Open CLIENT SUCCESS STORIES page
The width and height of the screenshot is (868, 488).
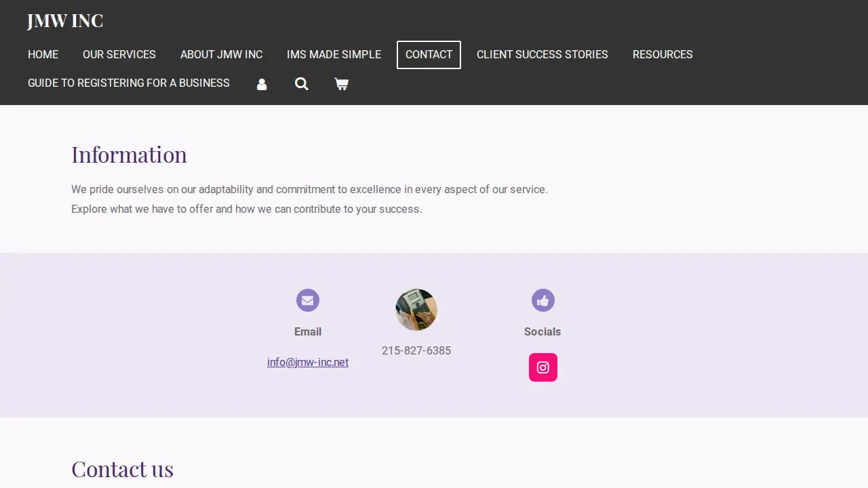point(542,54)
